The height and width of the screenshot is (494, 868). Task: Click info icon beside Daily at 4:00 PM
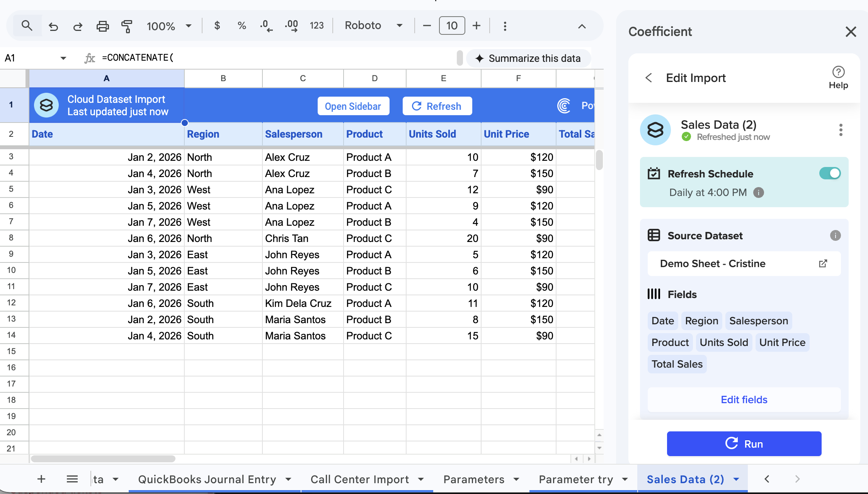[759, 192]
